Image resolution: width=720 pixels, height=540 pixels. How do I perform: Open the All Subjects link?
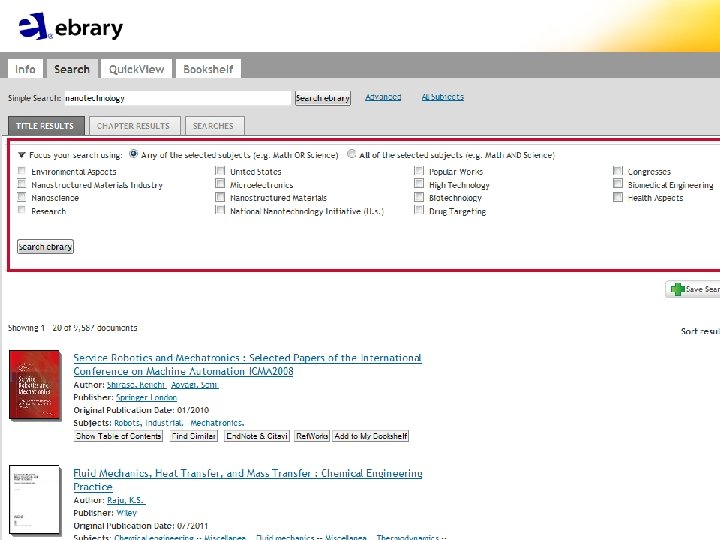pos(443,97)
